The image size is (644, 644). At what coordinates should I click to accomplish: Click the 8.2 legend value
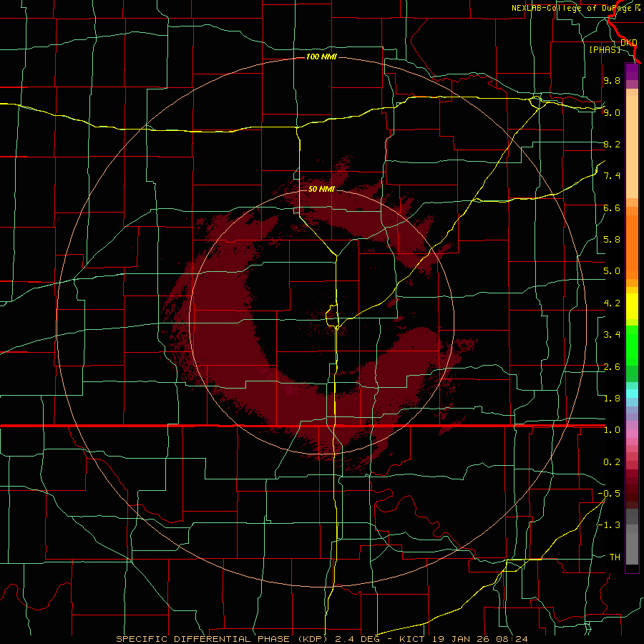[x=612, y=144]
